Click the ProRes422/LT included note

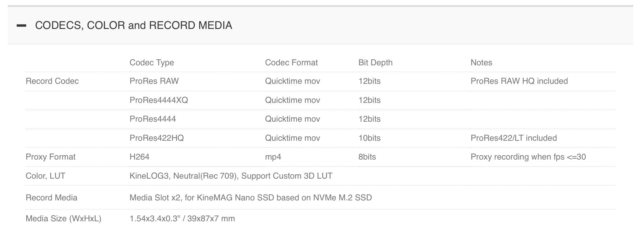[x=514, y=138]
